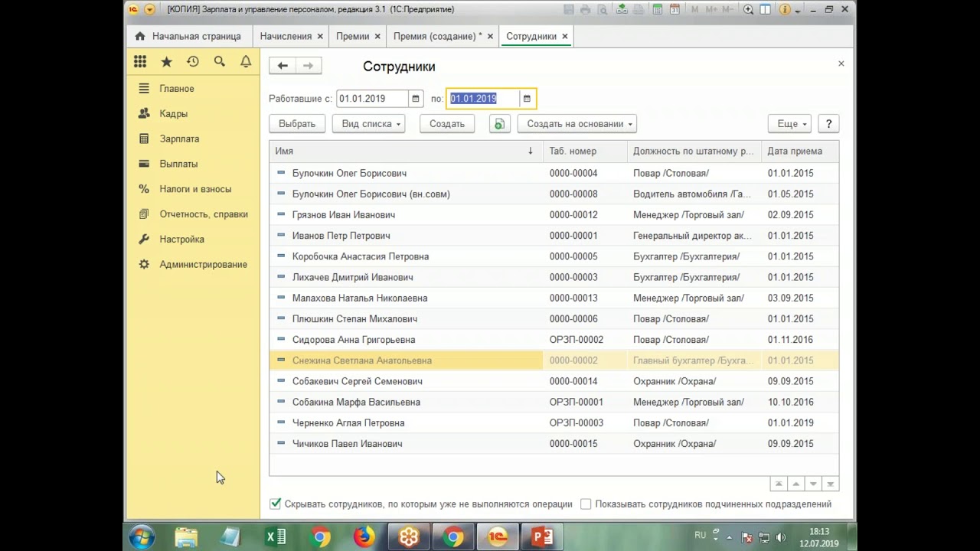980x551 pixels.
Task: Open Firefox from the taskbar
Action: pyautogui.click(x=364, y=537)
